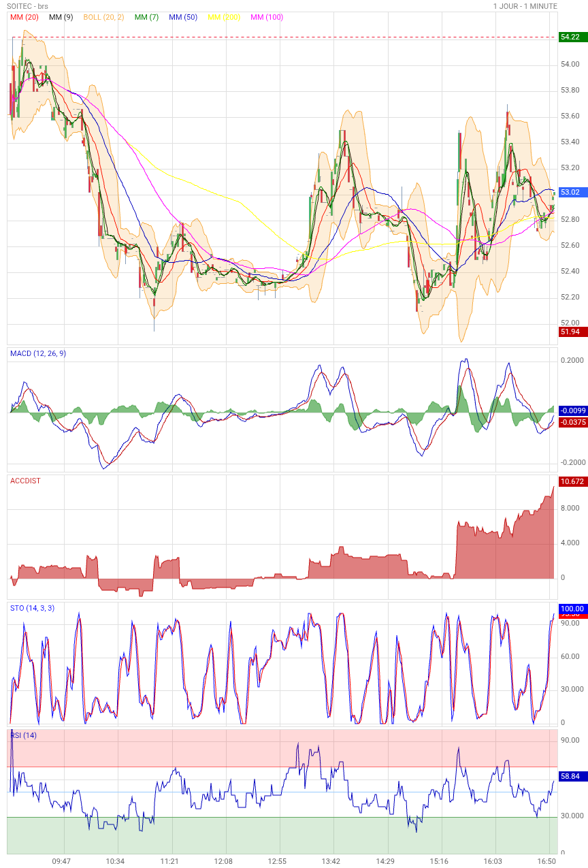The image size is (588, 868).
Task: Click the 53.80 price axis value
Action: (570, 91)
